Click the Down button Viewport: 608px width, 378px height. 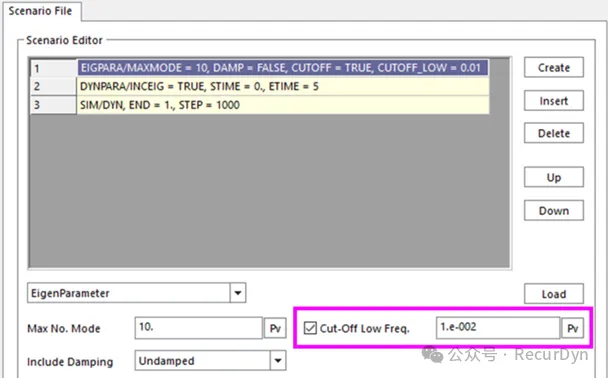pyautogui.click(x=554, y=211)
